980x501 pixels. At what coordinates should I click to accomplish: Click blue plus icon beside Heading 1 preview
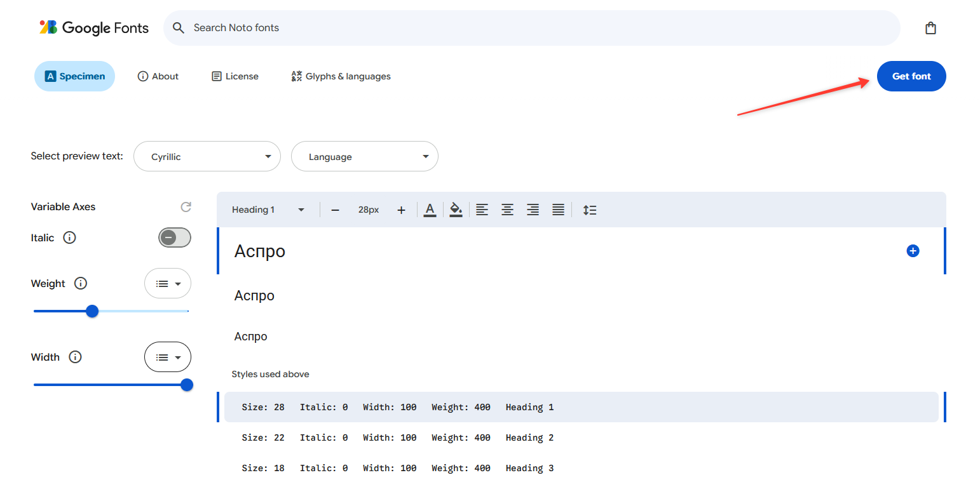[x=913, y=251]
